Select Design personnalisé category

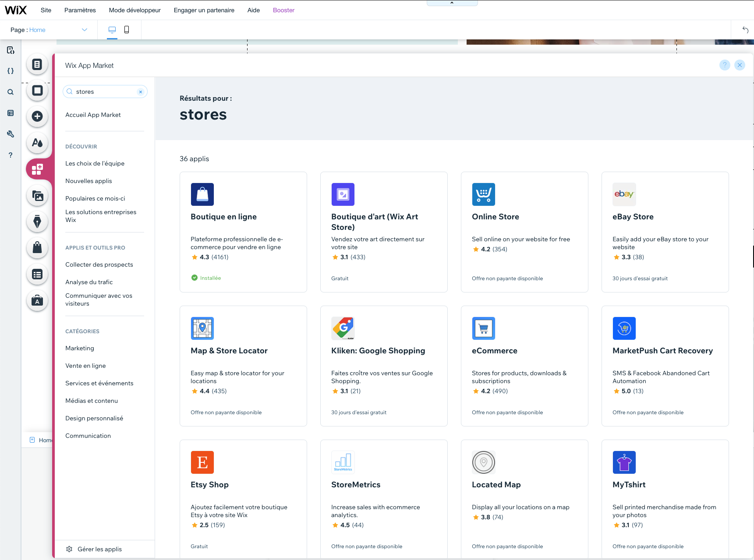click(94, 418)
